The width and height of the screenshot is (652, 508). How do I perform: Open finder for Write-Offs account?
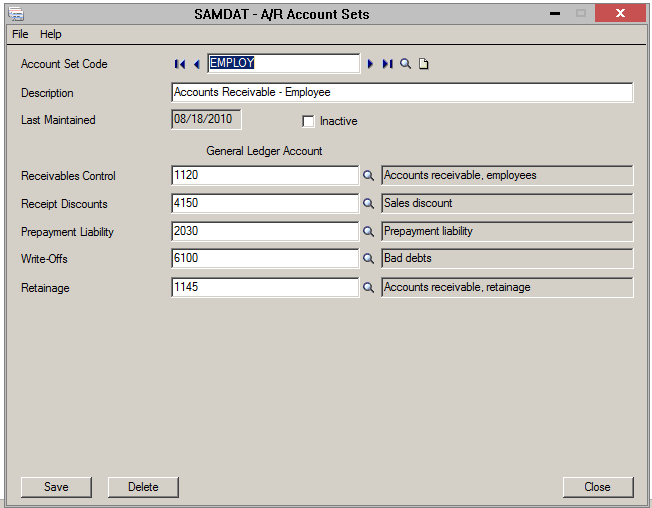[x=368, y=260]
